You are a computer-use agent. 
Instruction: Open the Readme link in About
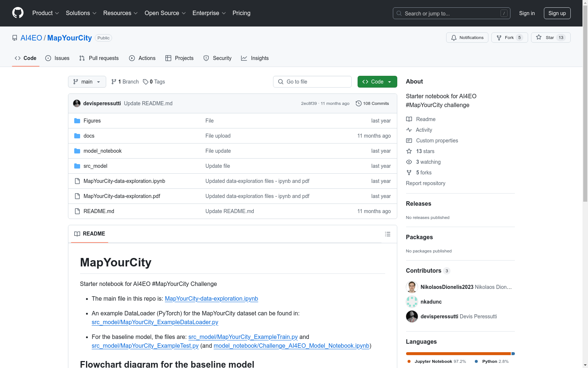(421, 119)
